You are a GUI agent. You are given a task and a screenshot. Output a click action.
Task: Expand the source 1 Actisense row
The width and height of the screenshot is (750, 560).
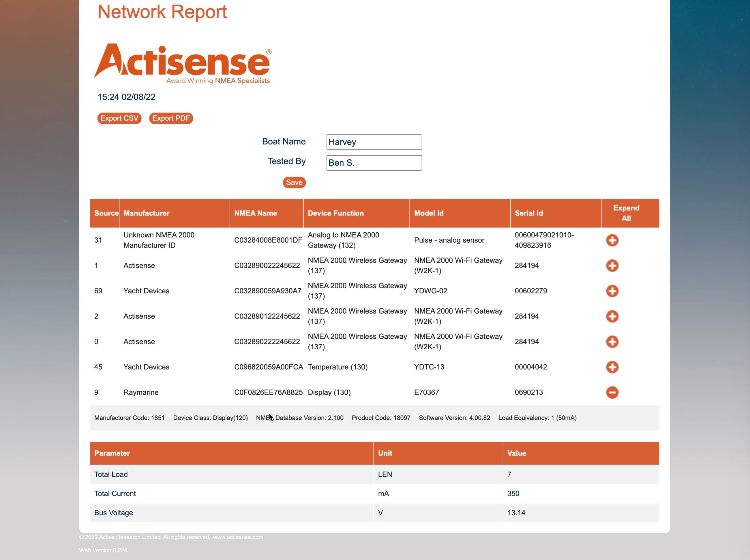pos(612,266)
